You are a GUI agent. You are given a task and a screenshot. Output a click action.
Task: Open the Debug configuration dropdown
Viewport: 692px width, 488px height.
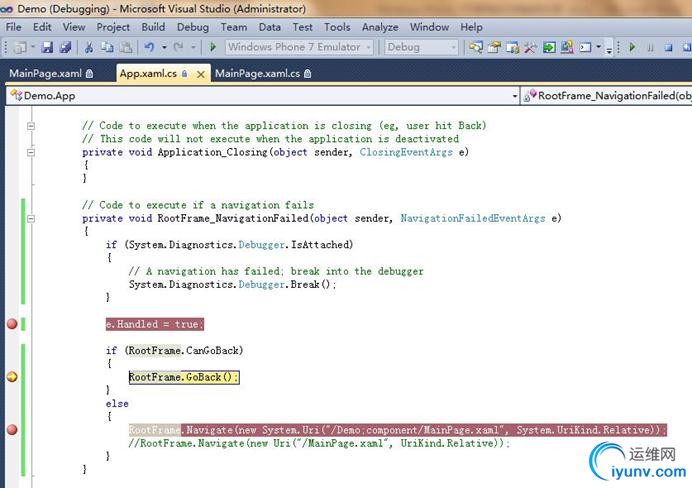click(452, 47)
